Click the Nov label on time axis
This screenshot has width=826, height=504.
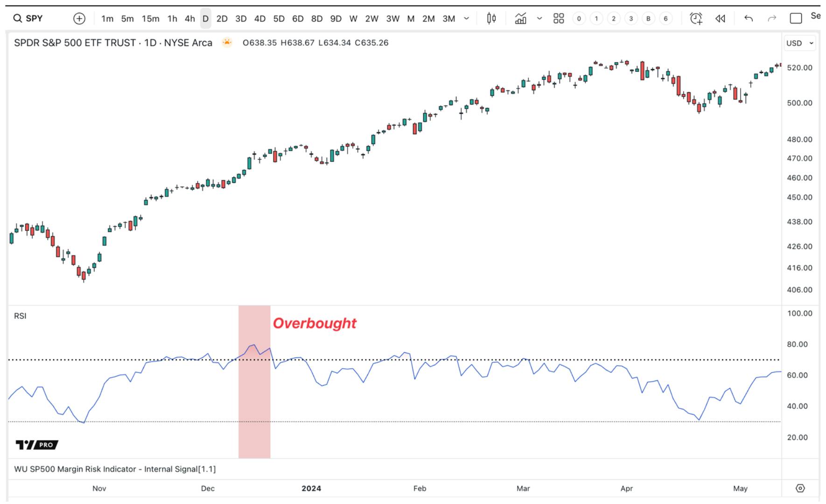[99, 489]
